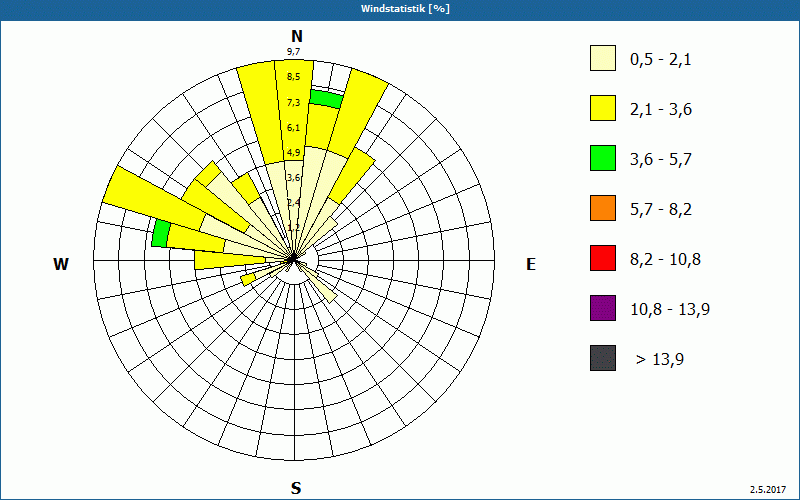
Task: Click the green segment in the north-northeast bar
Action: [326, 99]
